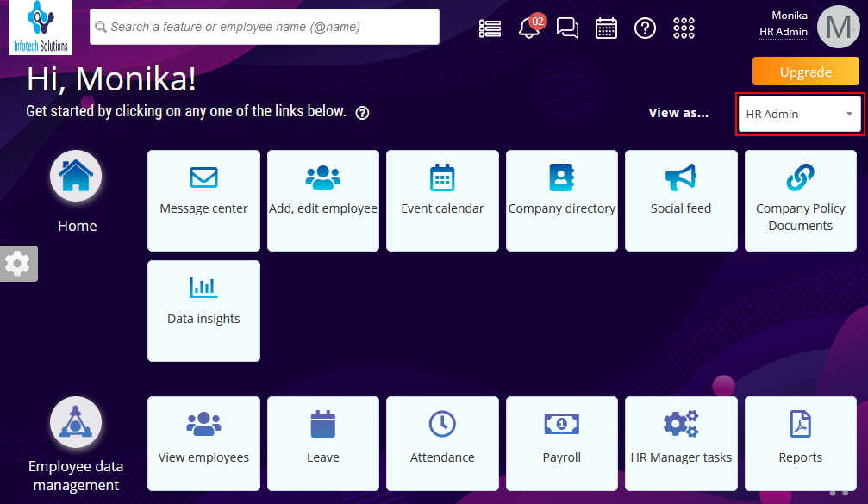
Task: Open the 'View as' HR Admin dropdown
Action: coord(799,113)
